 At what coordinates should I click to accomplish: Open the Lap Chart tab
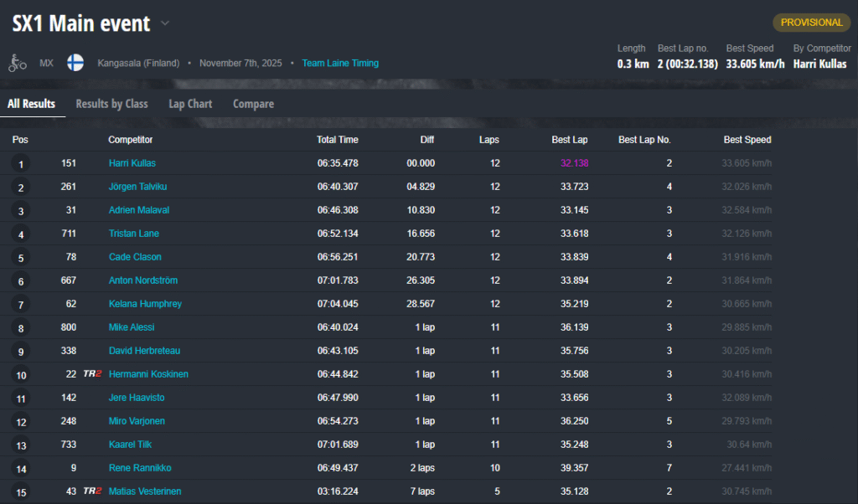[190, 104]
